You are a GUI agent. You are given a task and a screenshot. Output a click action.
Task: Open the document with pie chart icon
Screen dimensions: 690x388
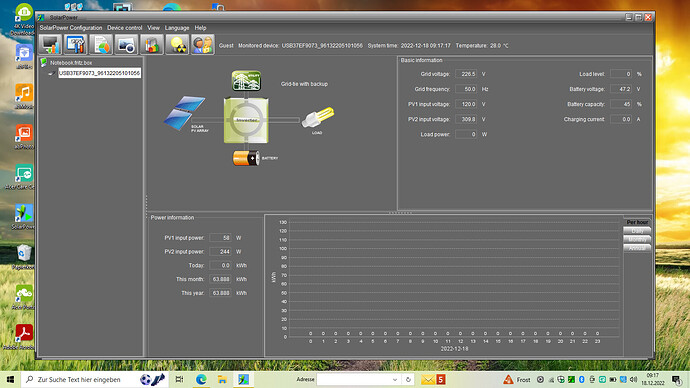click(x=101, y=44)
